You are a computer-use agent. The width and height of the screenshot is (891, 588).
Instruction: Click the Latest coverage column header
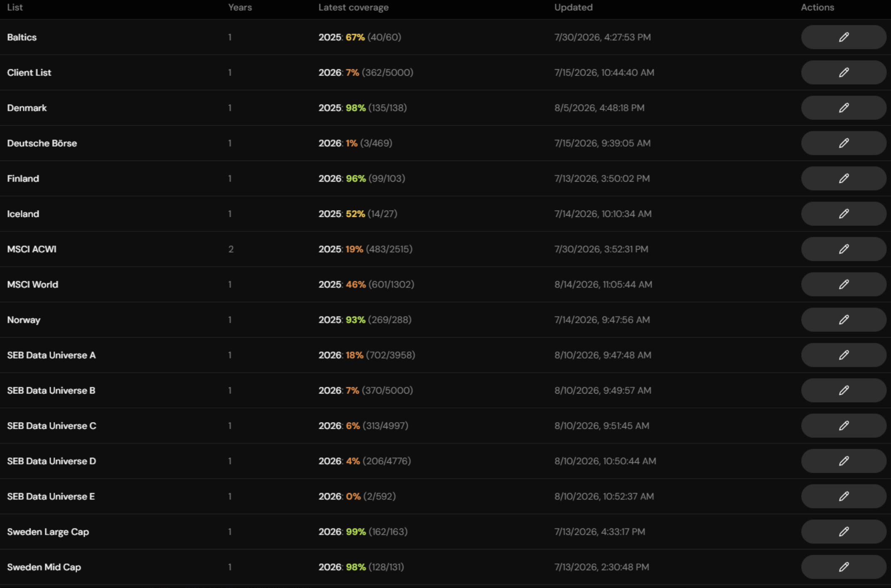point(353,7)
